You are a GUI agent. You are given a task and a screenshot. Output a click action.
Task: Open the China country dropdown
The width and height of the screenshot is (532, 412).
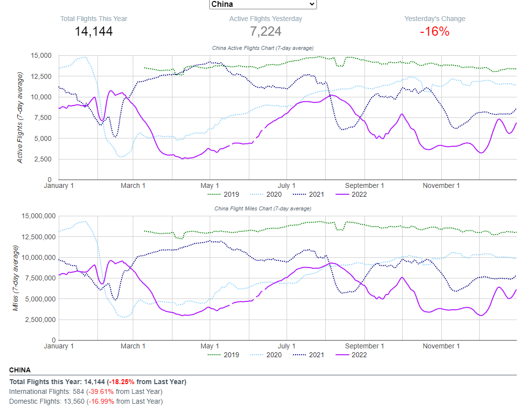(263, 4)
